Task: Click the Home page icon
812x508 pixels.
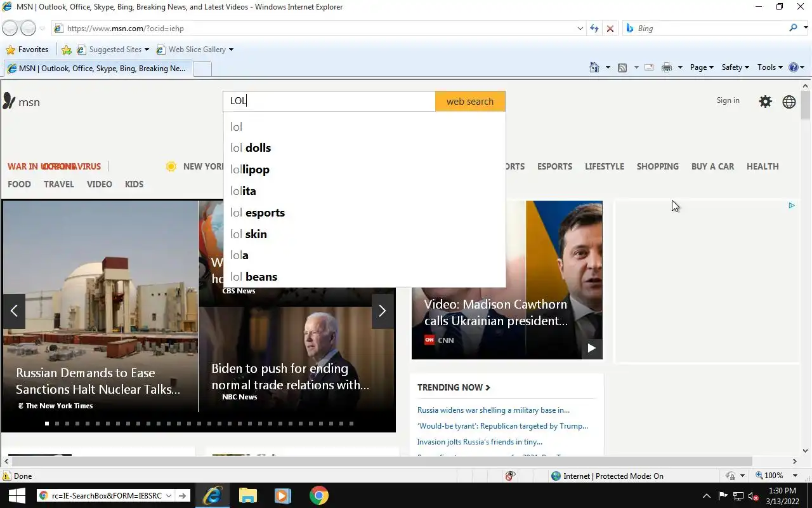Action: (x=594, y=67)
